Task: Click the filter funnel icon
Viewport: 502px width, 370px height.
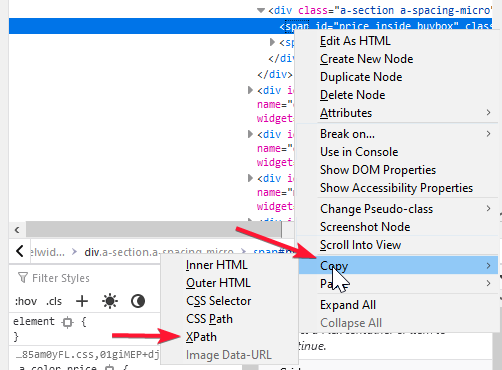Action: pos(23,278)
